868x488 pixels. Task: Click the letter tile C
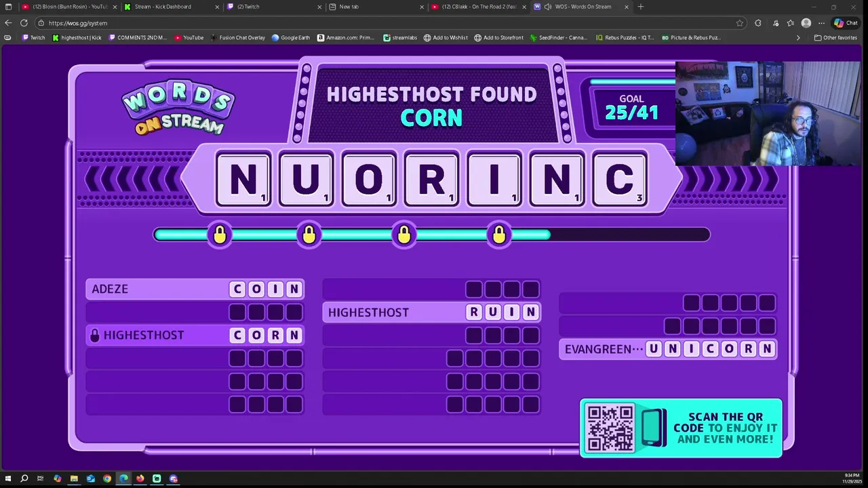pyautogui.click(x=619, y=179)
